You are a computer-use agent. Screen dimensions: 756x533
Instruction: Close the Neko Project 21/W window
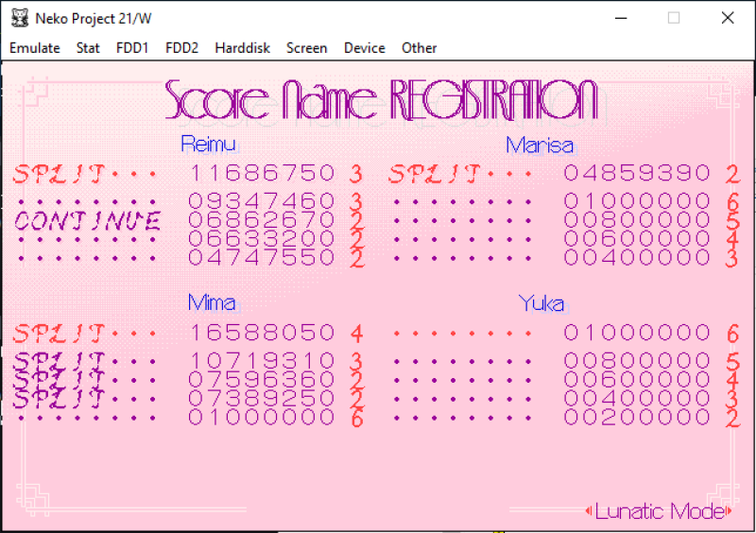click(x=728, y=18)
